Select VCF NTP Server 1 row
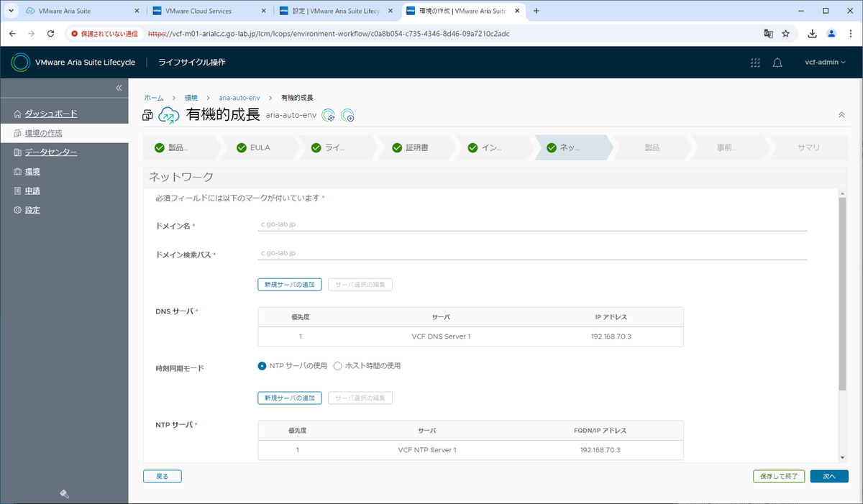This screenshot has height=504, width=863. (470, 450)
